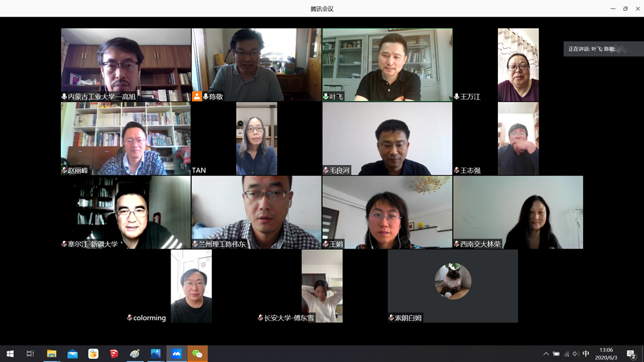
Task: Open WeChat from the taskbar
Action: [197, 354]
